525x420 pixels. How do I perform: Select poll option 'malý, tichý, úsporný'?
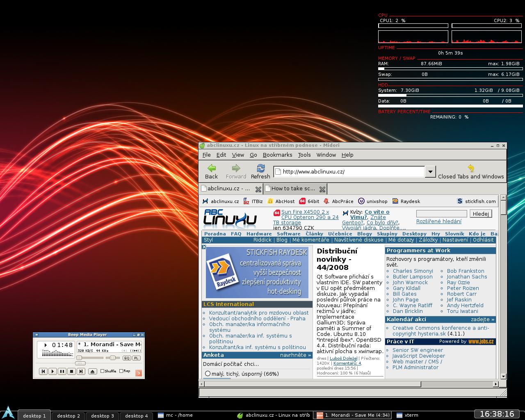coord(208,374)
